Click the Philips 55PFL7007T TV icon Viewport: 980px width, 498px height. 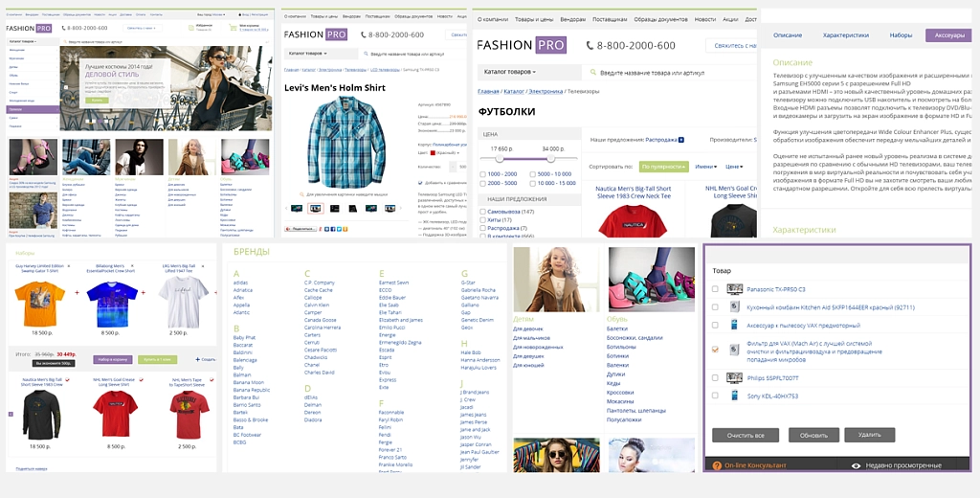click(x=734, y=378)
